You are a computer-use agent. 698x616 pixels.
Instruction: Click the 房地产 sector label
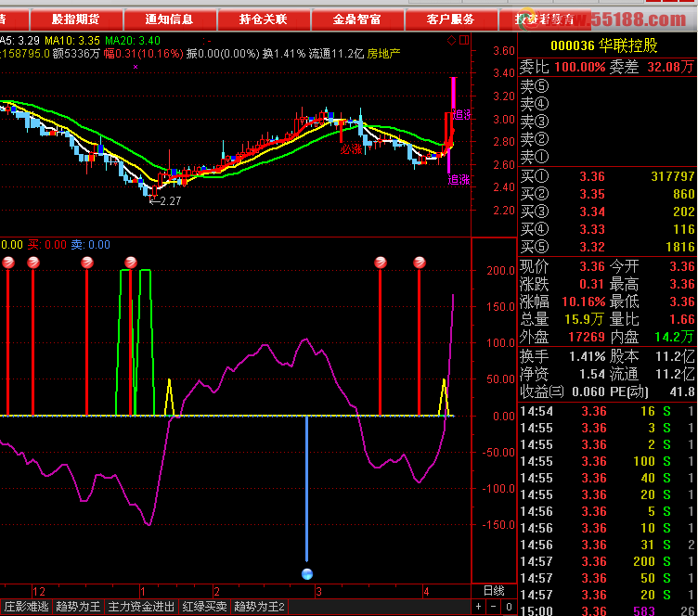pyautogui.click(x=383, y=54)
